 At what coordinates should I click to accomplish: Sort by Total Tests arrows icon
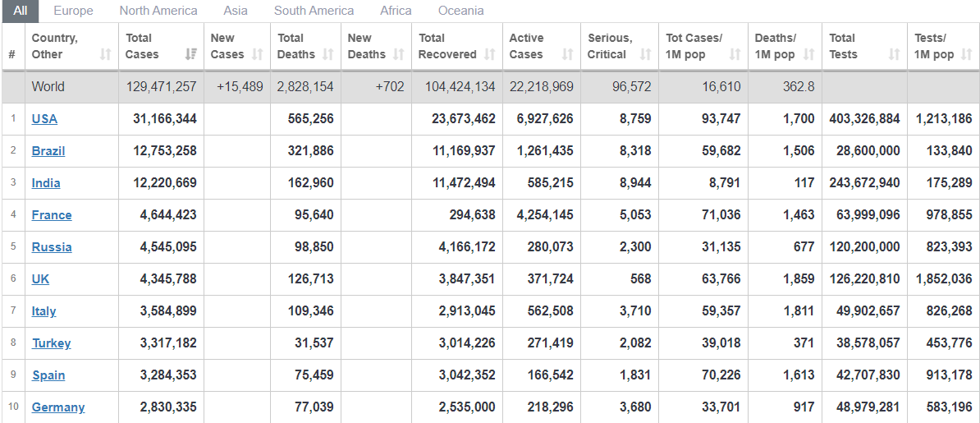point(895,54)
